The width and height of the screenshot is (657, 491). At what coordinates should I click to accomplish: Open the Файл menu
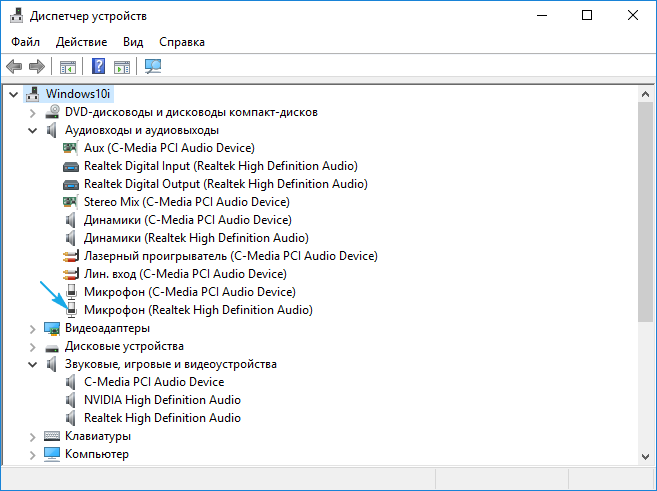(27, 42)
